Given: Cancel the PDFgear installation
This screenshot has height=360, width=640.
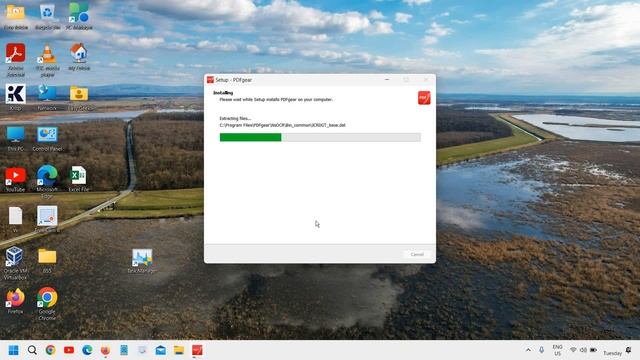Looking at the screenshot, I should point(417,254).
